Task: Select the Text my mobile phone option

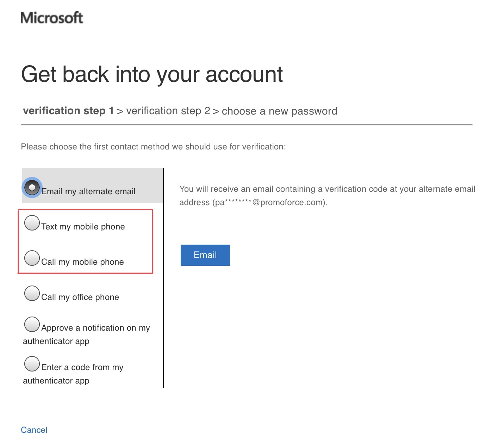Action: [32, 222]
